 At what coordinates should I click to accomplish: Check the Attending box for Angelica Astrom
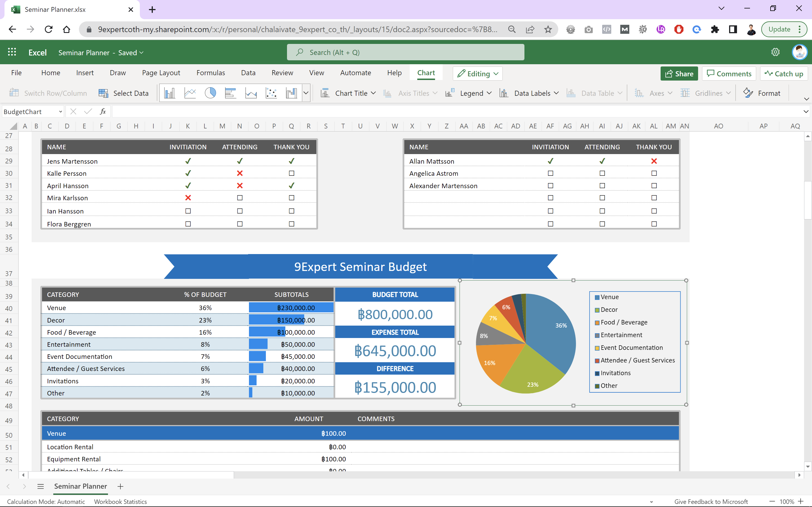[x=602, y=173]
